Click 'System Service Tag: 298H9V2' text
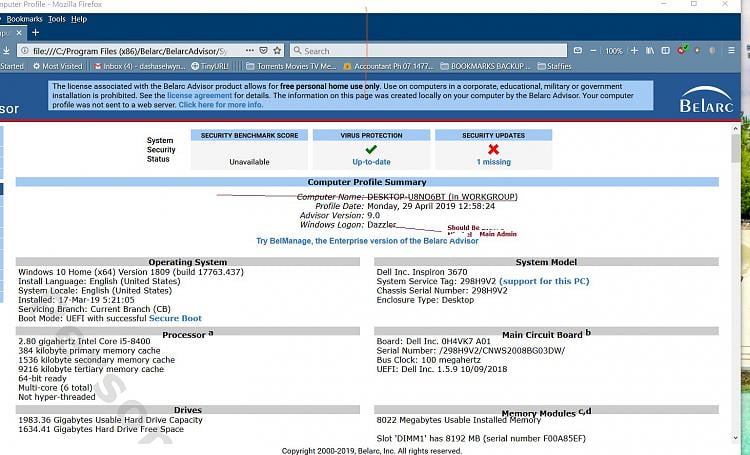Viewport: 750px width, 455px height. (x=436, y=281)
